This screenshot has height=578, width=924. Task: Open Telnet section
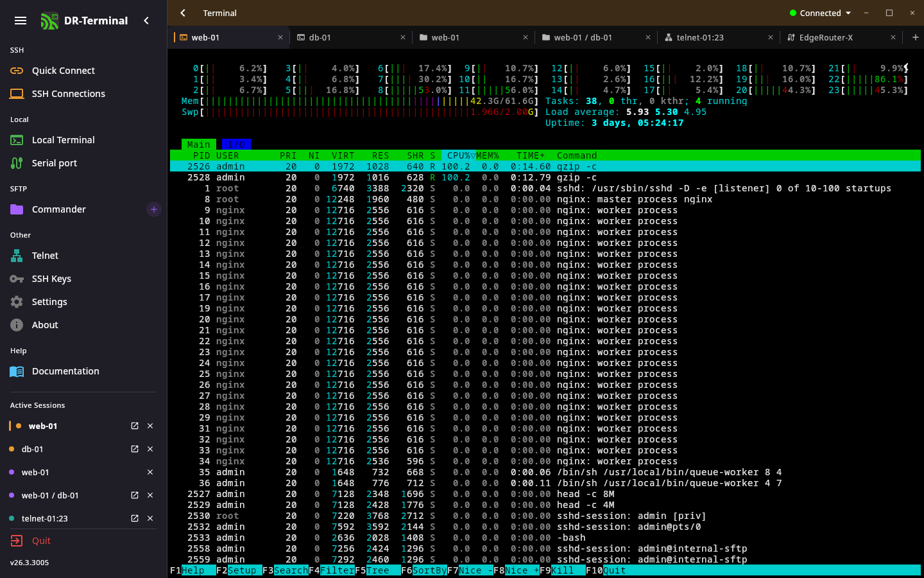click(x=83, y=256)
